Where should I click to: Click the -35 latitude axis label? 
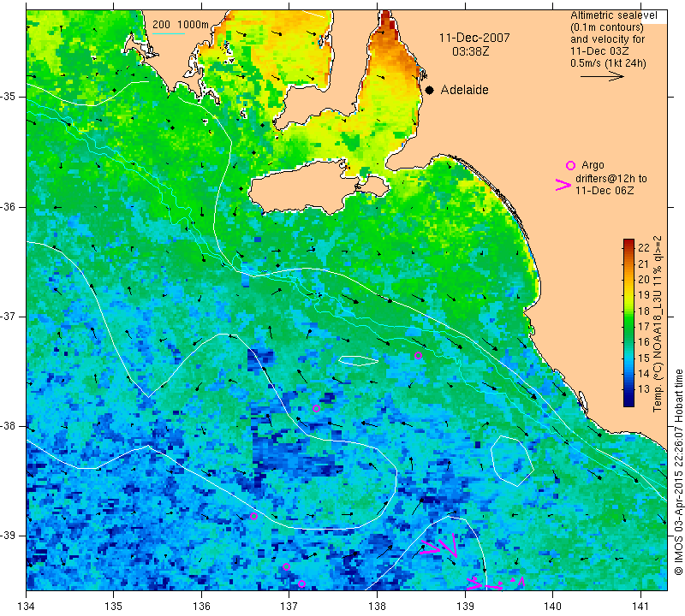[9, 97]
